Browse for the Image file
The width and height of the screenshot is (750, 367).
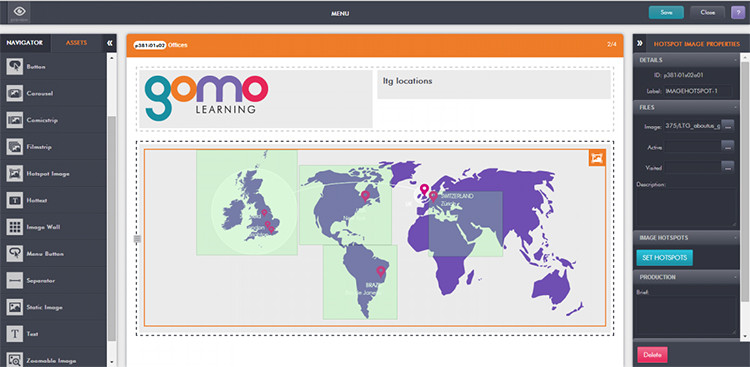pos(728,126)
